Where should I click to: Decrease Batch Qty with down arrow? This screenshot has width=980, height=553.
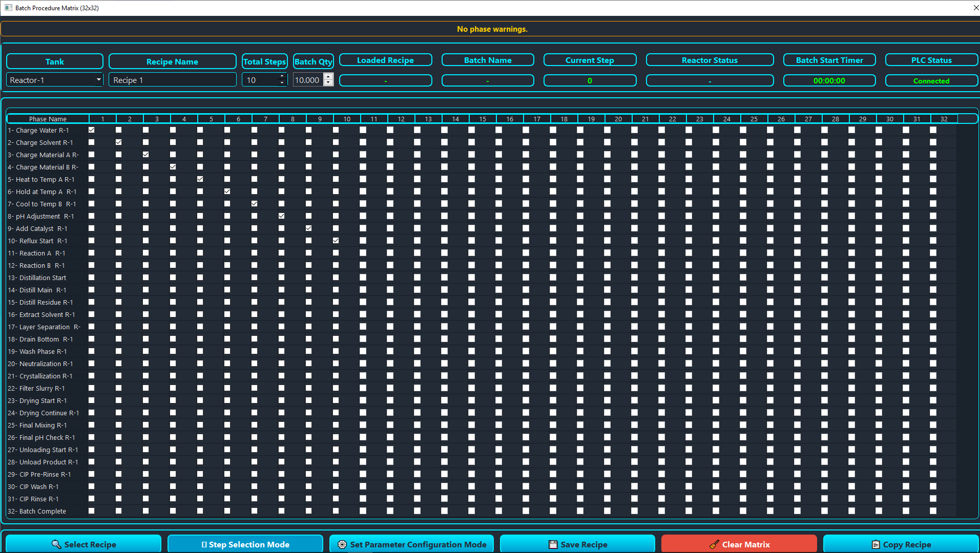tap(328, 83)
